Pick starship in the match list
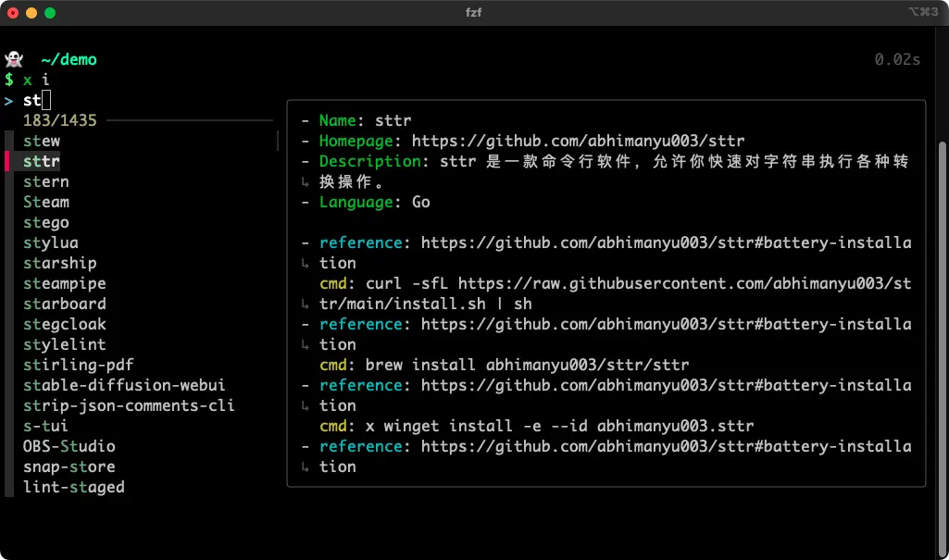 pyautogui.click(x=59, y=263)
